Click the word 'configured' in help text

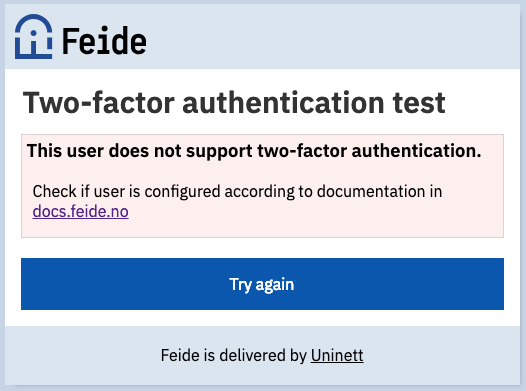point(182,192)
